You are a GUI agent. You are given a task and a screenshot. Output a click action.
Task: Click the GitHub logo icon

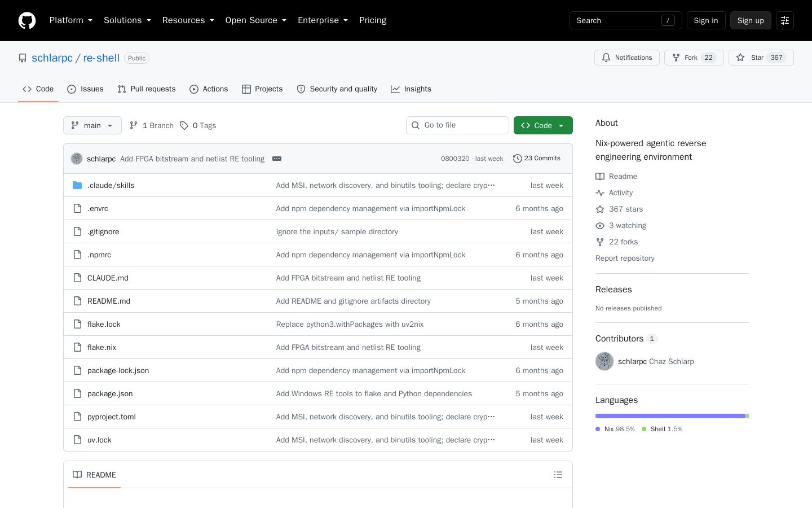pos(27,20)
